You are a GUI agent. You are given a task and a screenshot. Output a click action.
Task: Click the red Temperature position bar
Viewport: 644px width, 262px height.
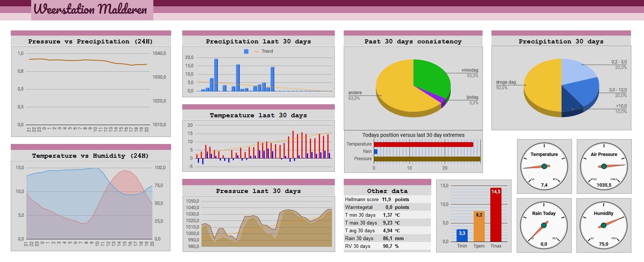pos(424,144)
